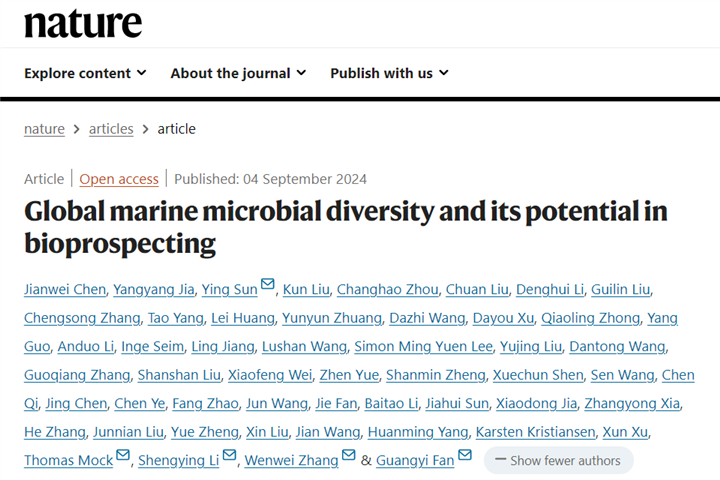Open author Inge Seim's link

click(x=151, y=347)
